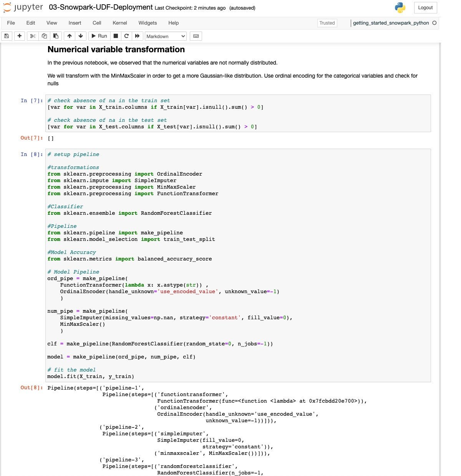Click the Trusted notebook indicator
The height and width of the screenshot is (476, 461).
(x=327, y=23)
